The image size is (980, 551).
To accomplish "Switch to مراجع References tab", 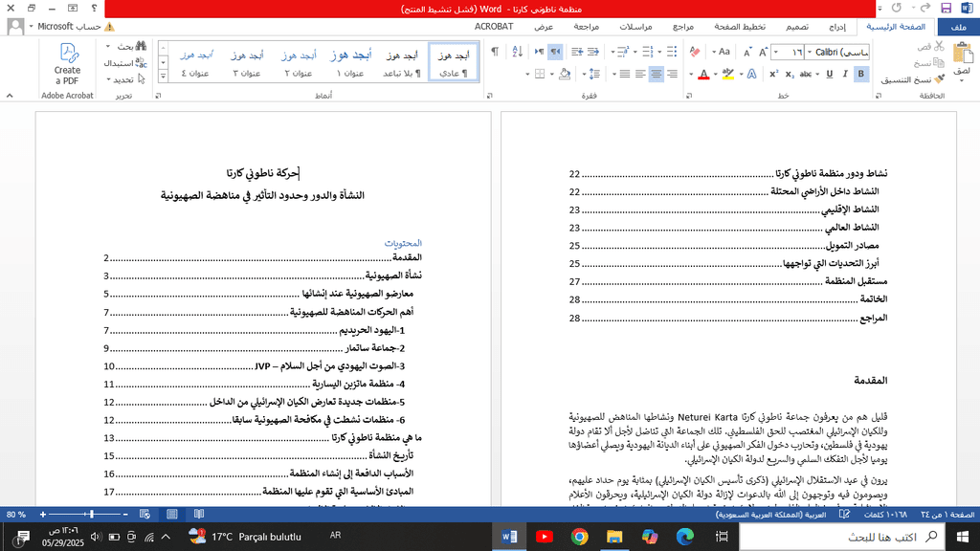I will (683, 27).
